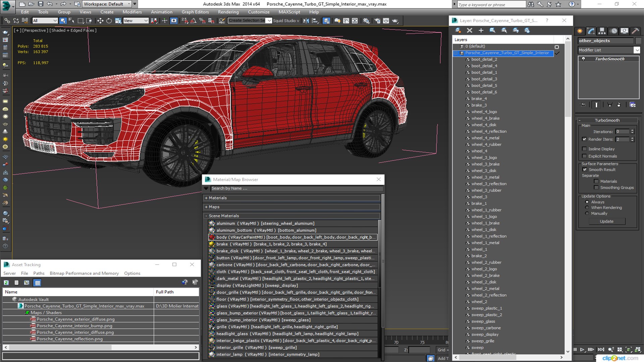The width and height of the screenshot is (644, 362).
Task: Click the search binoculars icon
Action: point(531,4)
